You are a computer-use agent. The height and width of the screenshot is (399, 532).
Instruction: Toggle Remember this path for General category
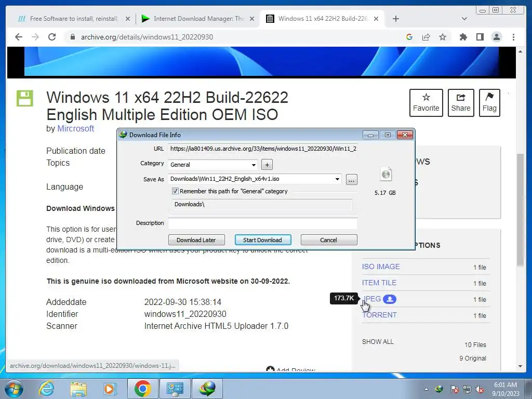[x=175, y=191]
